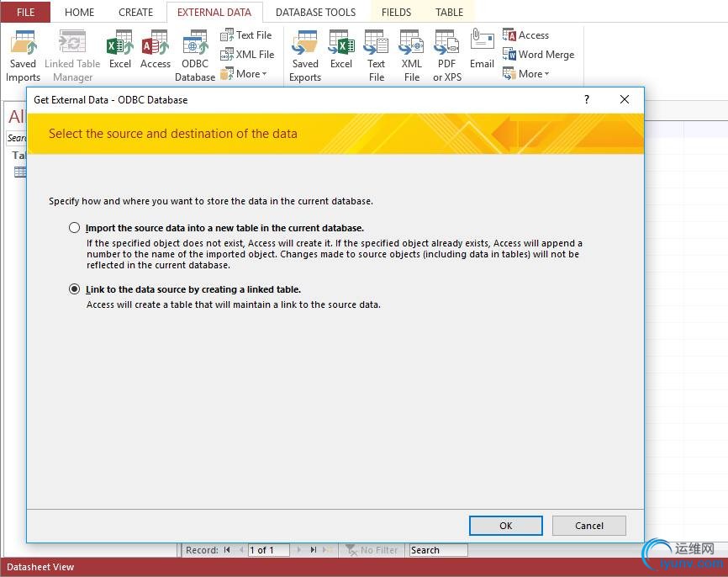The height and width of the screenshot is (577, 728).
Task: Confirm the dialog with OK
Action: click(x=505, y=526)
